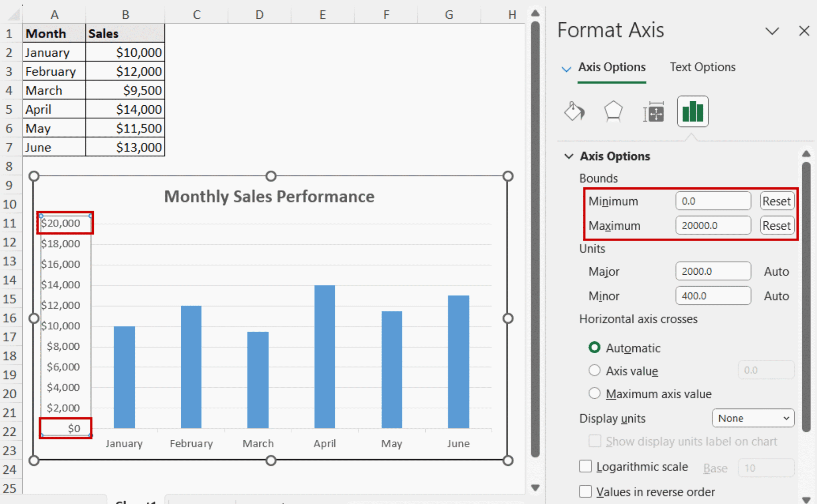Viewport: 817px width, 504px height.
Task: Select Maximum axis value radio option
Action: (x=594, y=394)
